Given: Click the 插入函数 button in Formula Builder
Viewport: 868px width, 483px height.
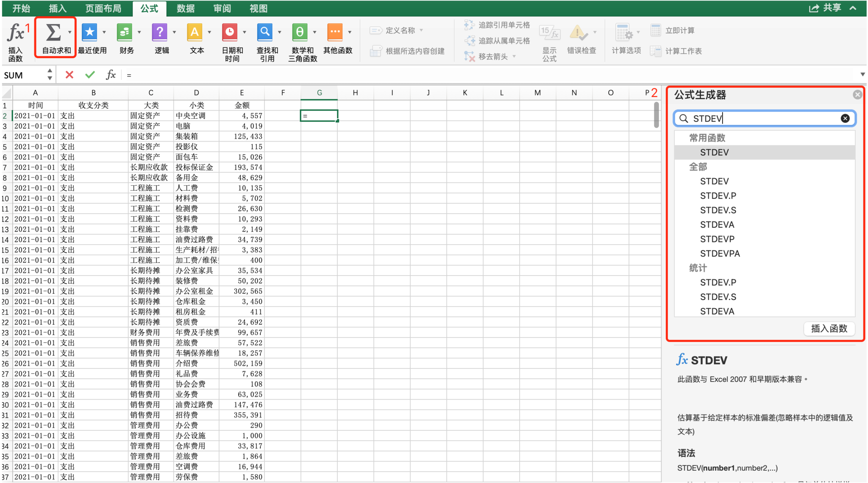Looking at the screenshot, I should [x=828, y=329].
